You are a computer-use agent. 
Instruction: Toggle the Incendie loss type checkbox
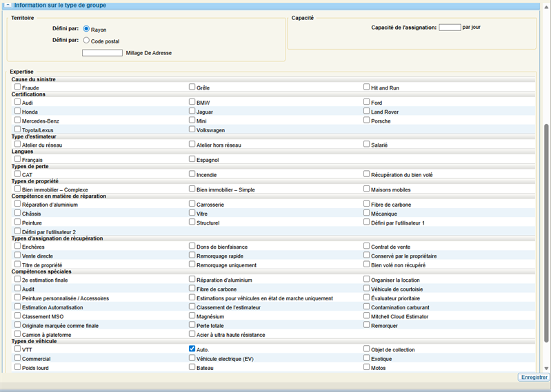pyautogui.click(x=192, y=174)
